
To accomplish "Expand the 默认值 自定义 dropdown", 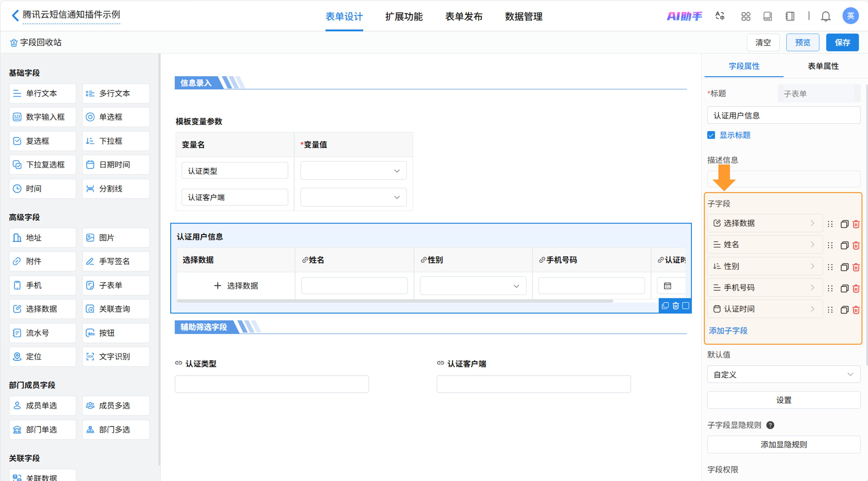I will (x=783, y=374).
